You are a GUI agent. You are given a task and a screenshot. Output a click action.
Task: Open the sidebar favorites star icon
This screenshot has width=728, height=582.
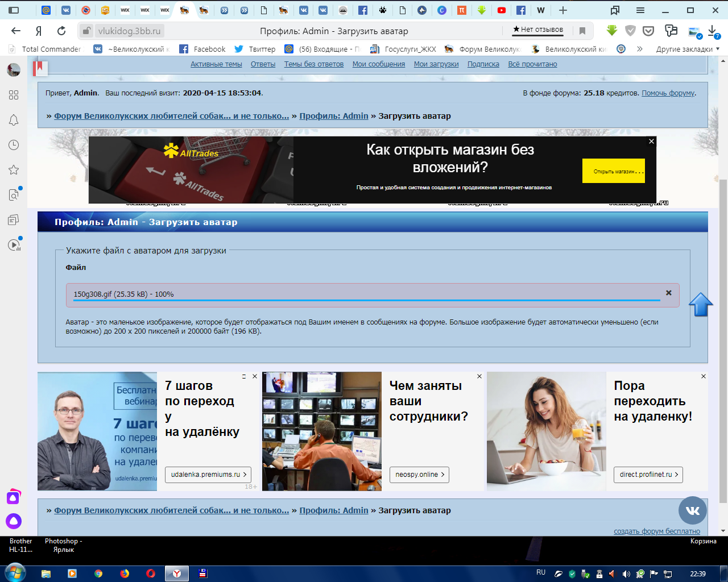point(14,169)
